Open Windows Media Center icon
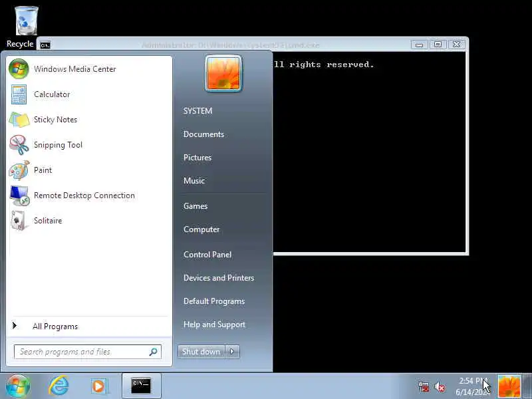The height and width of the screenshot is (399, 532). 19,69
